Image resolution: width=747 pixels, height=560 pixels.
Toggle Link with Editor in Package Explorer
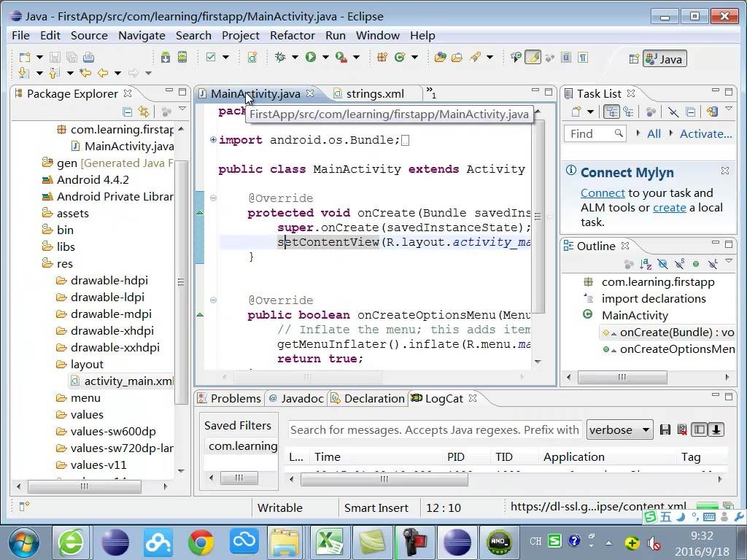coord(144,112)
